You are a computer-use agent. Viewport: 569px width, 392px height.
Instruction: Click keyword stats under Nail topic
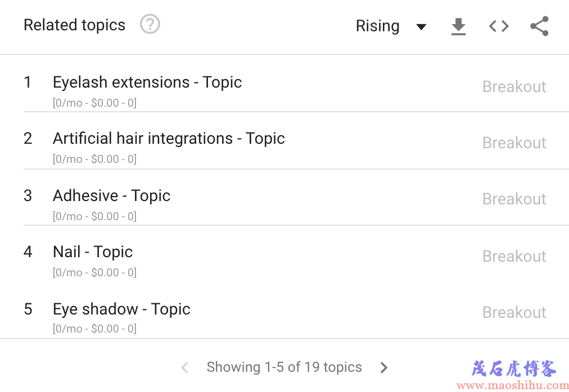(x=94, y=272)
